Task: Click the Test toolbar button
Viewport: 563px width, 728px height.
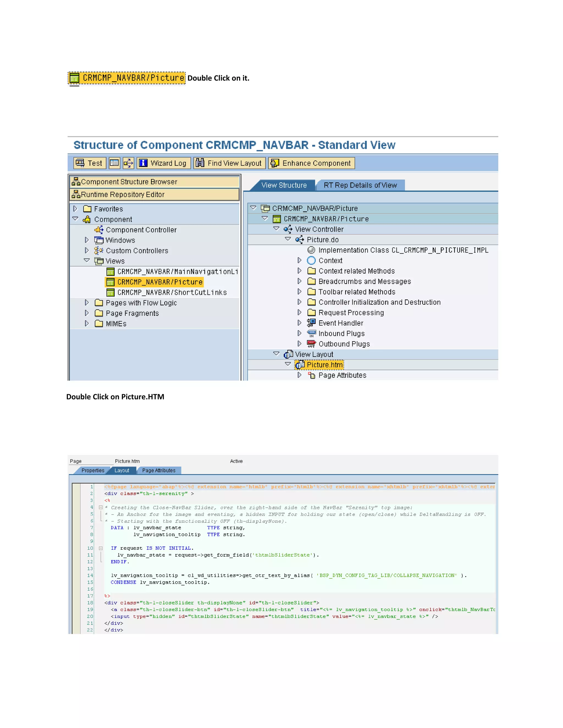Action: [x=89, y=163]
